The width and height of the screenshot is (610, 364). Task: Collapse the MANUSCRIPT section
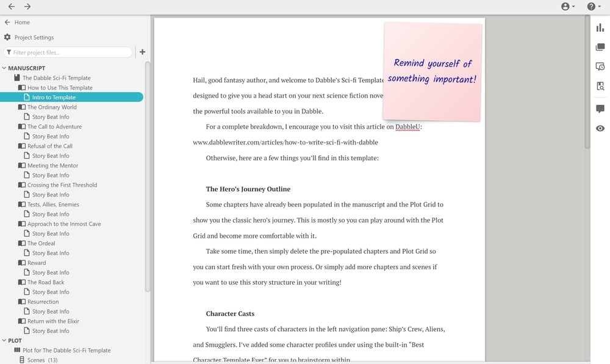tap(4, 68)
